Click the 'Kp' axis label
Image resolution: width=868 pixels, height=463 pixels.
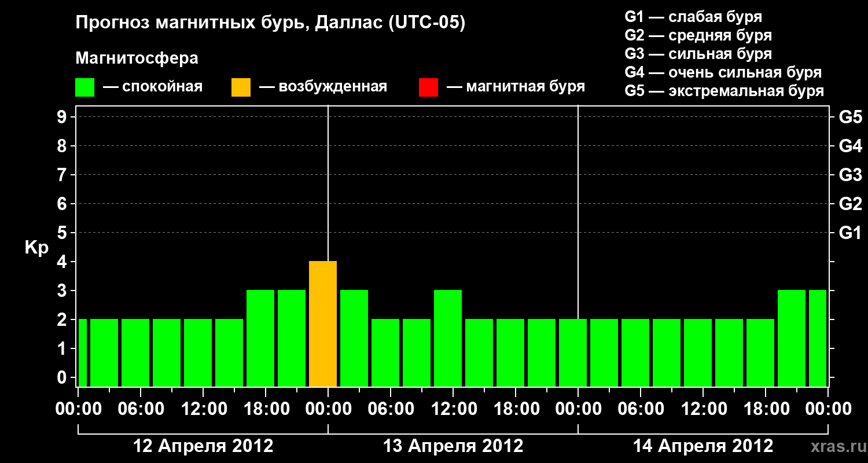[x=36, y=248]
